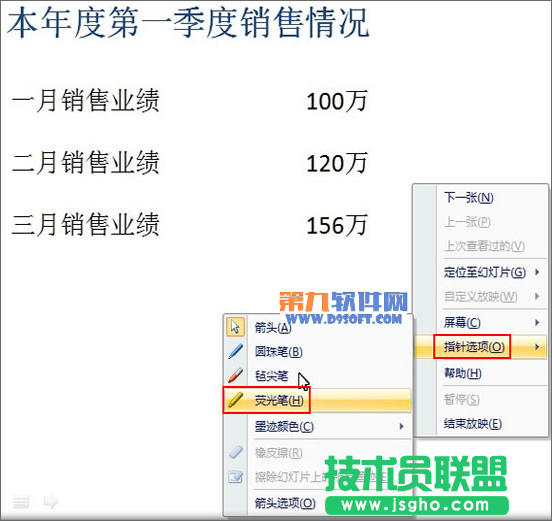Click 上次查看过的(V) entry
552x521 pixels.
pyautogui.click(x=484, y=246)
